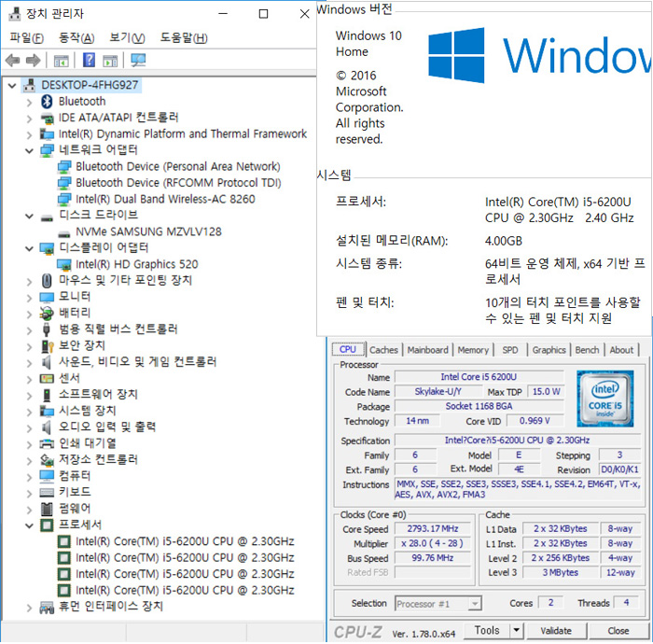The height and width of the screenshot is (644, 653).
Task: Collapse the 디스플레이 어댑터 category
Action: (x=29, y=248)
